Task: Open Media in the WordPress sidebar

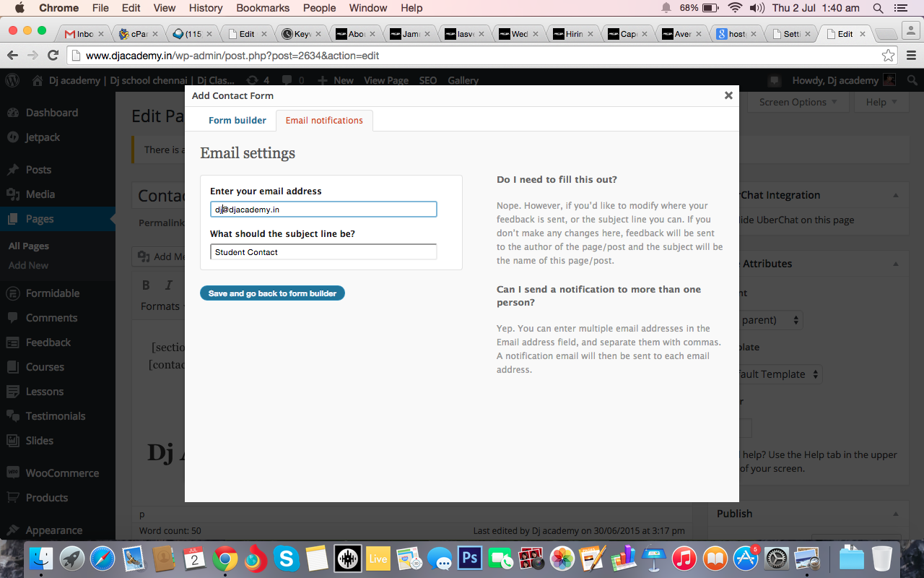Action: click(40, 194)
